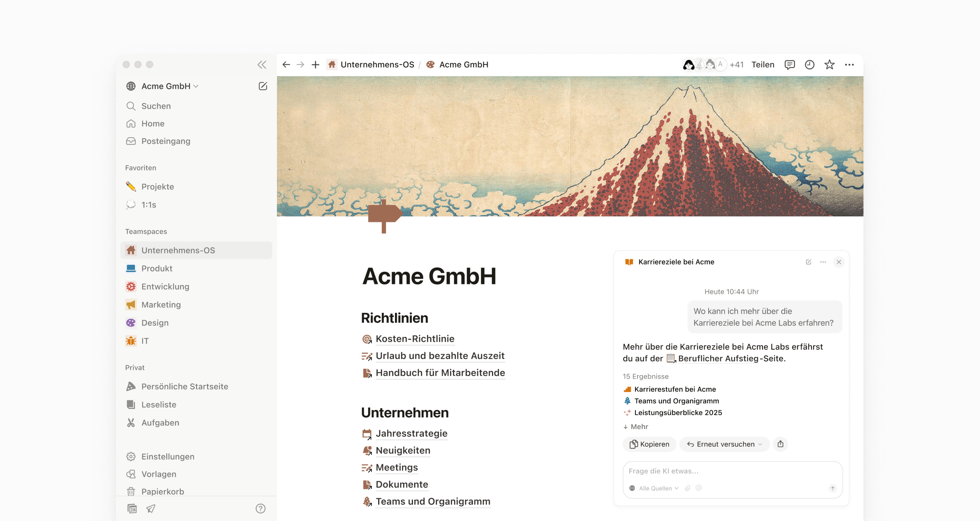Attach a file using the paperclip icon

point(687,488)
